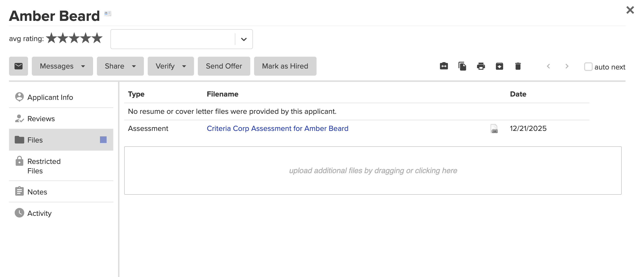Click the Send Offer button
This screenshot has height=277, width=644.
coord(224,66)
